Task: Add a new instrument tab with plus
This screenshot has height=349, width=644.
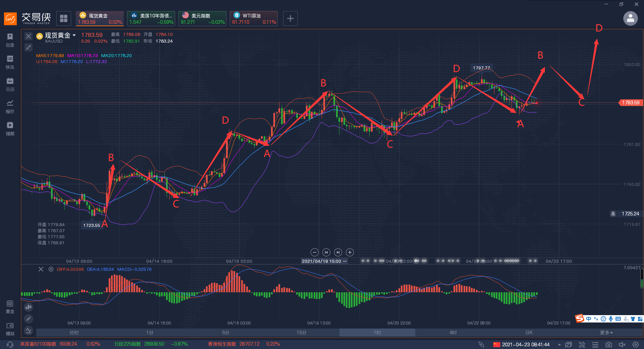Action: pyautogui.click(x=290, y=18)
